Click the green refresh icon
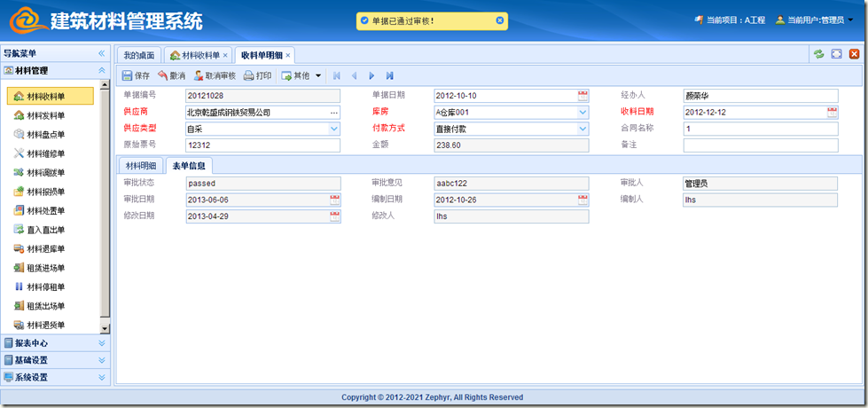 (x=818, y=54)
